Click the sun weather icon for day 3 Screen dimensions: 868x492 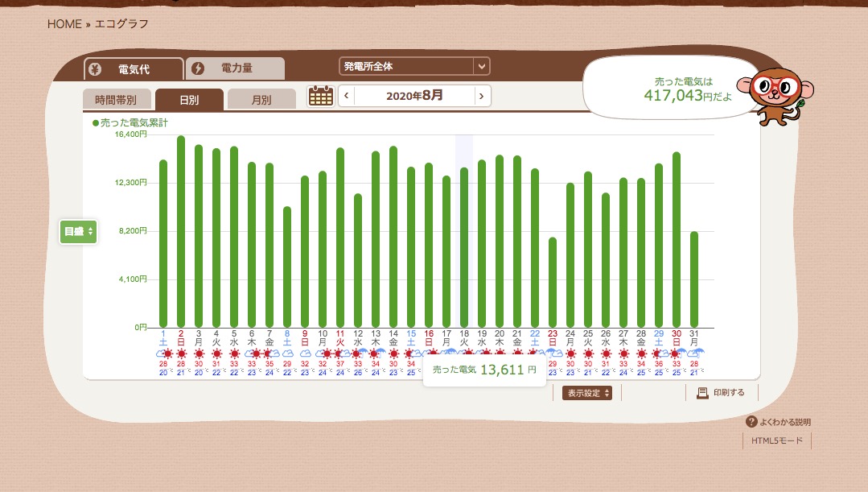point(199,353)
